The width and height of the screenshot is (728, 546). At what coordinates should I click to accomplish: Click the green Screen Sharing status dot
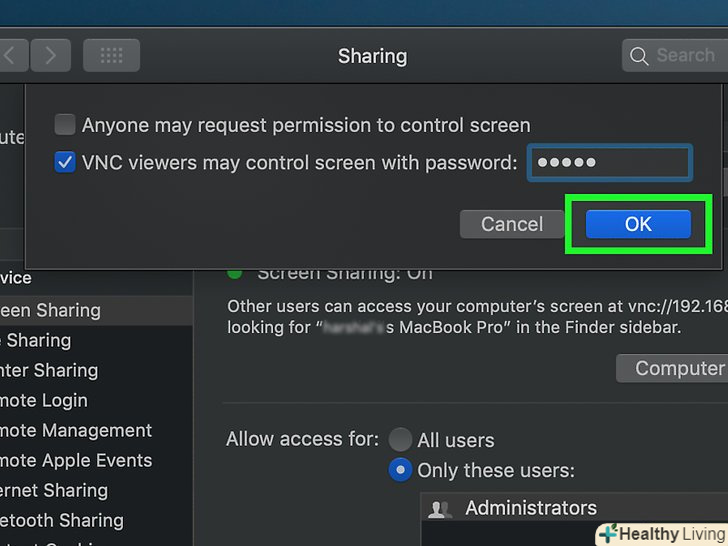point(235,272)
